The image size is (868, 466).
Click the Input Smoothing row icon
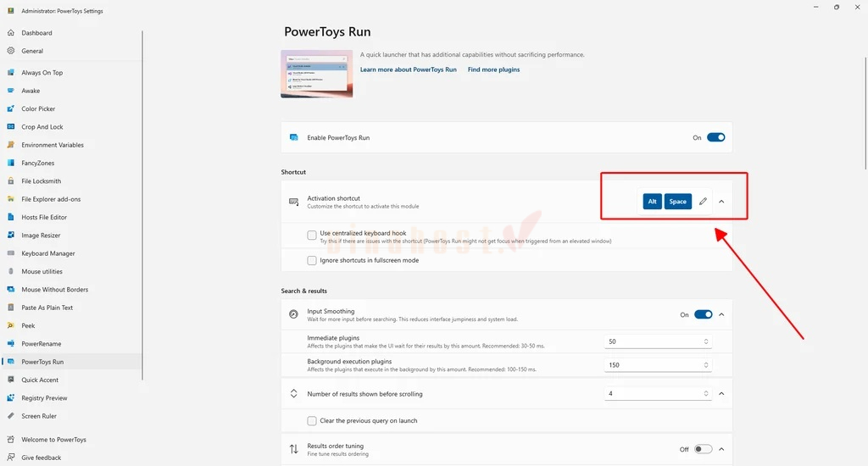tap(294, 314)
